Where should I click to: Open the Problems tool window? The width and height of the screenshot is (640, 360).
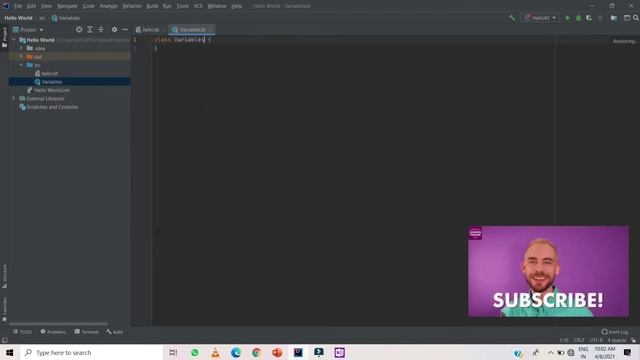click(53, 332)
